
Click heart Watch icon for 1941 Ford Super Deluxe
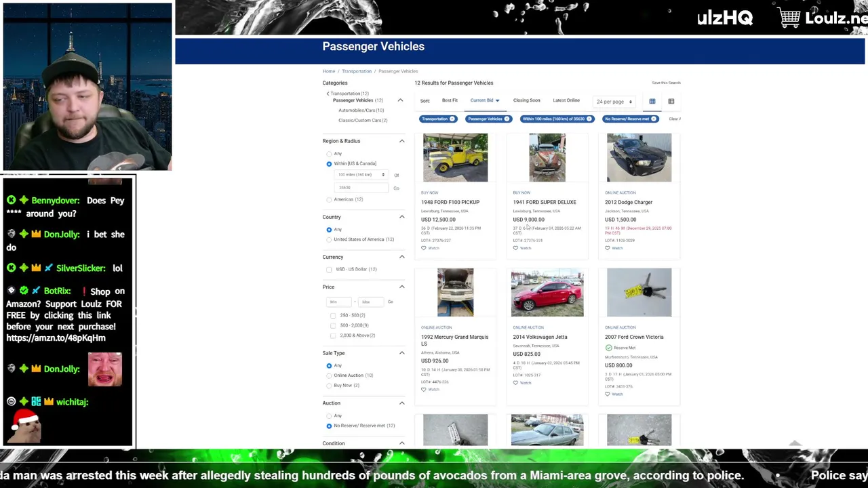tap(515, 248)
